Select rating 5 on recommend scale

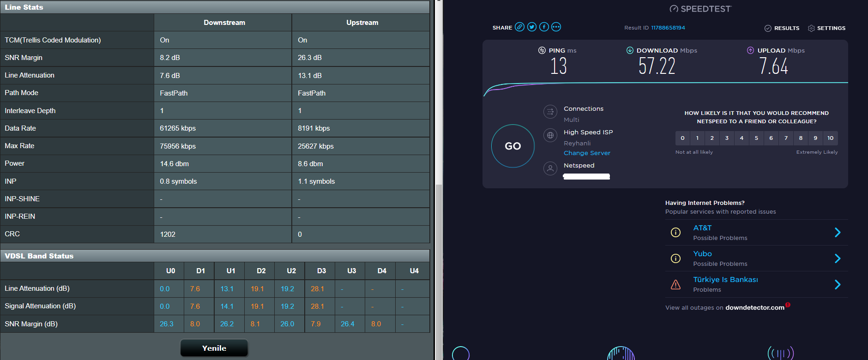[x=756, y=138]
